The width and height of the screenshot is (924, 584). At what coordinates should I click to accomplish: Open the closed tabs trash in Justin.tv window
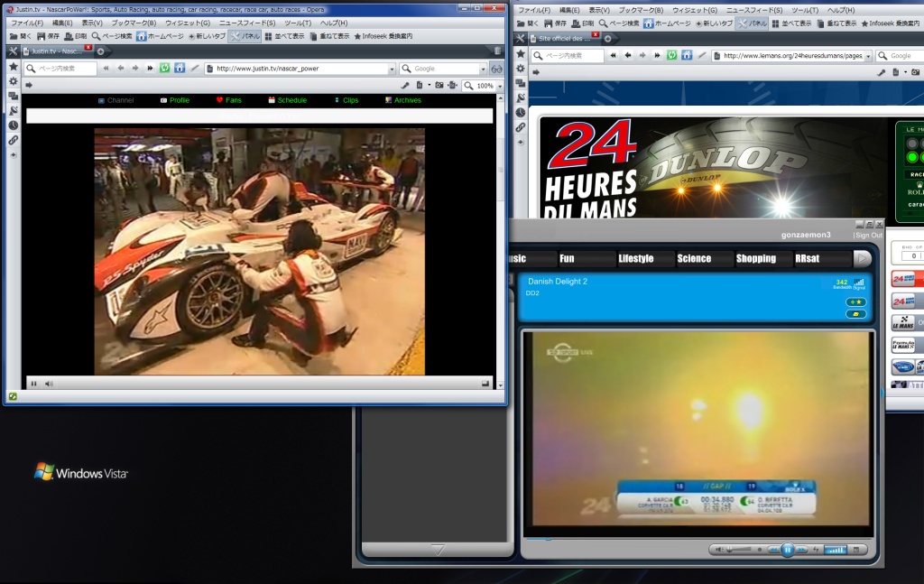[497, 51]
